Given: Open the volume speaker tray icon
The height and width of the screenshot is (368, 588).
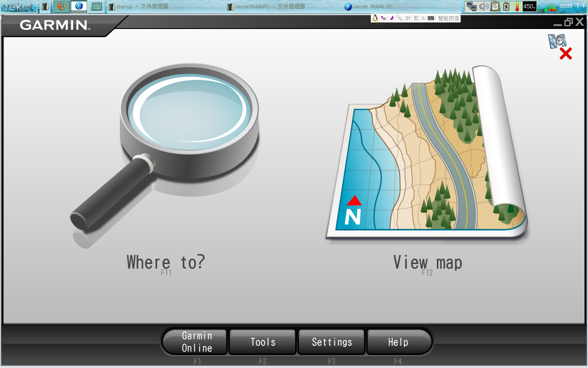Looking at the screenshot, I should click(484, 6).
